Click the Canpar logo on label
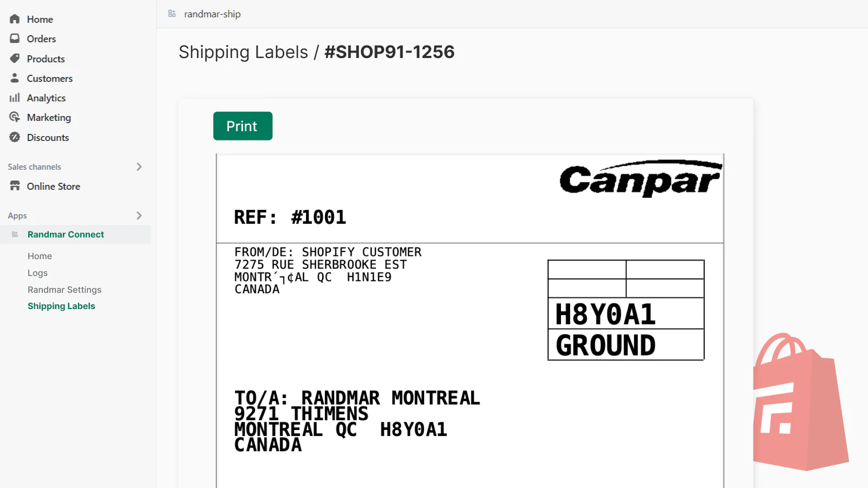 [x=640, y=179]
